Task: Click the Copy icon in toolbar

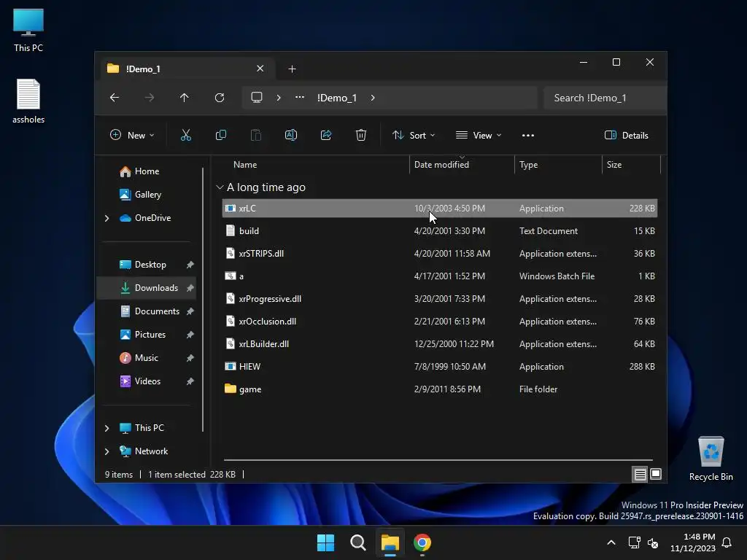Action: point(220,135)
